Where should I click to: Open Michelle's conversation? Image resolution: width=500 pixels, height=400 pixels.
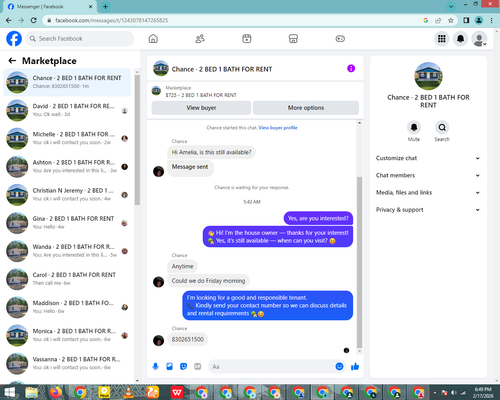67,138
